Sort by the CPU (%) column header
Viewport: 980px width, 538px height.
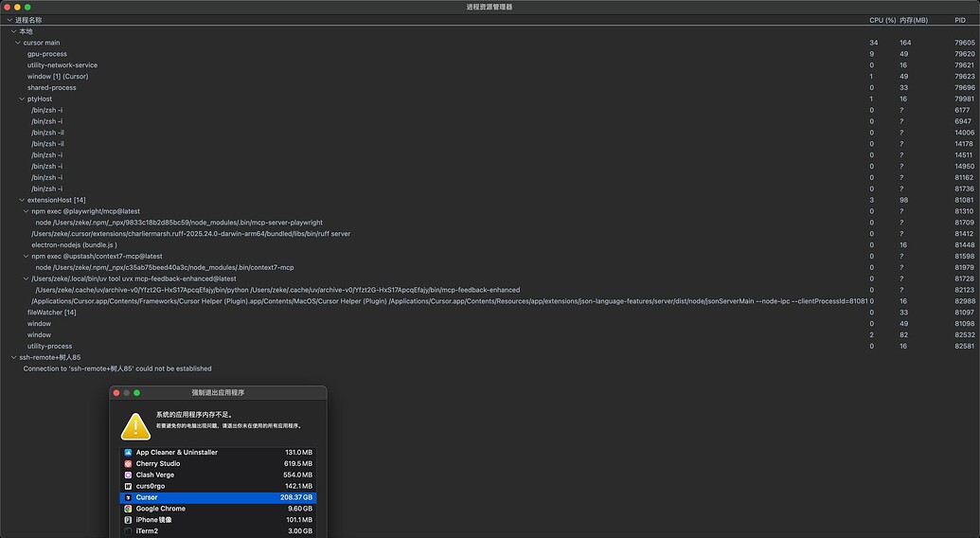[882, 20]
